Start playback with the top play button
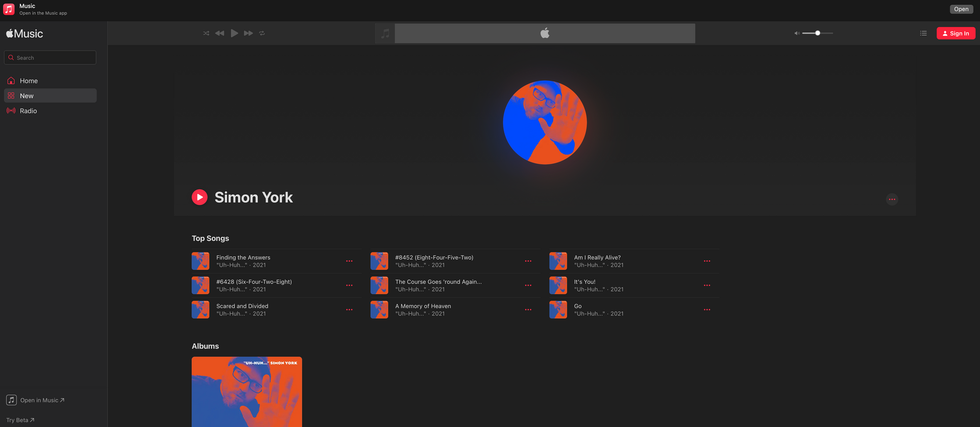The width and height of the screenshot is (980, 427). [234, 33]
